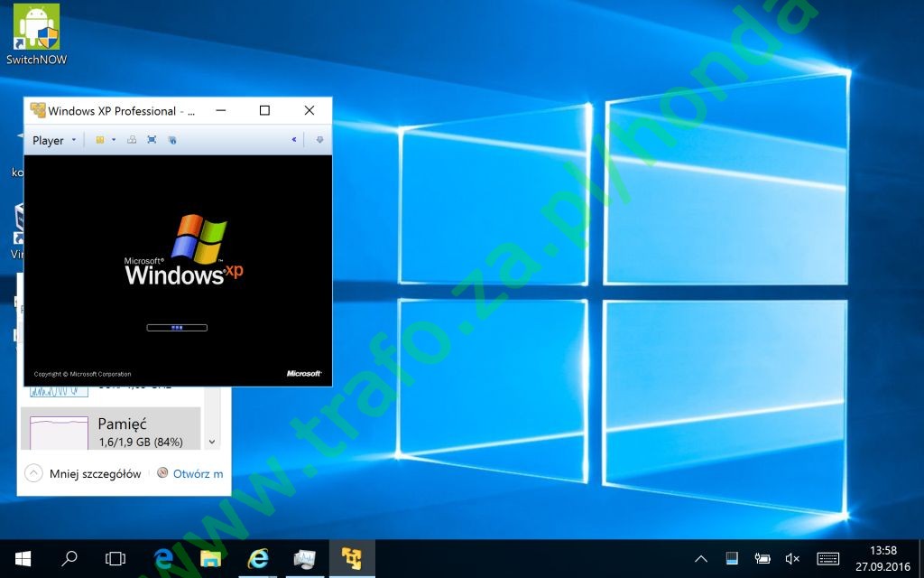Click the Mniej szczegółów label
The width and height of the screenshot is (924, 578).
click(96, 473)
